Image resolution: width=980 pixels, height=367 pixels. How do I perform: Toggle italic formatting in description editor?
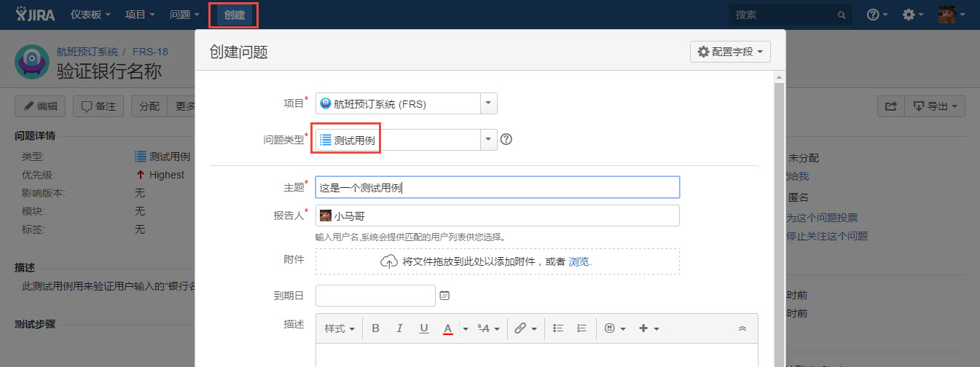tap(399, 328)
